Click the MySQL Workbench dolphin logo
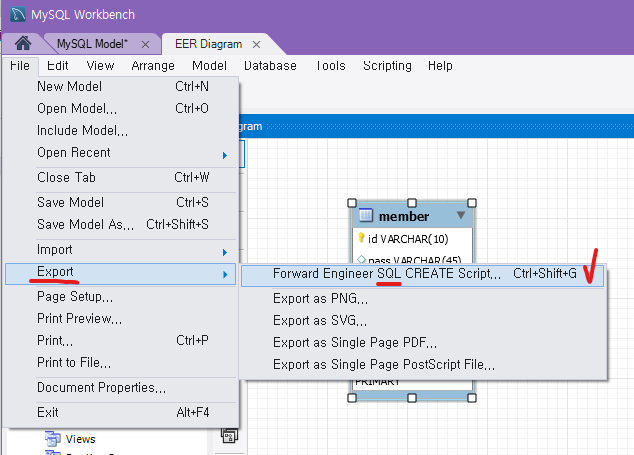The width and height of the screenshot is (634, 455). (18, 15)
